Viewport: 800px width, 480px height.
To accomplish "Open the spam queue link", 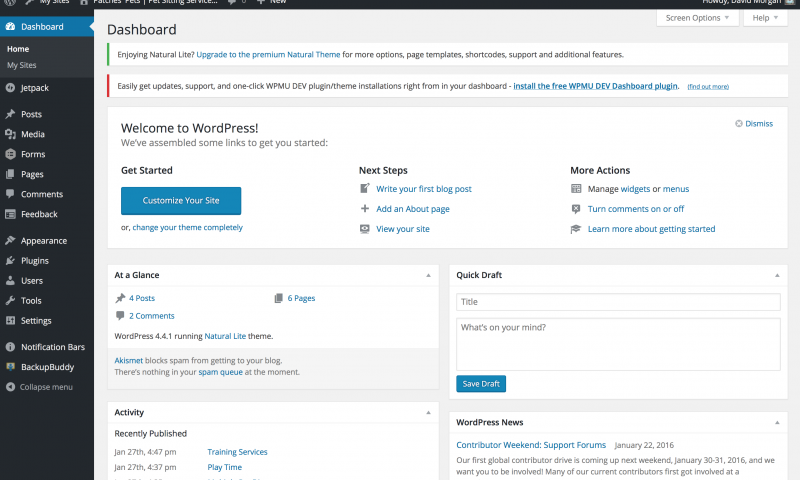I will click(220, 372).
